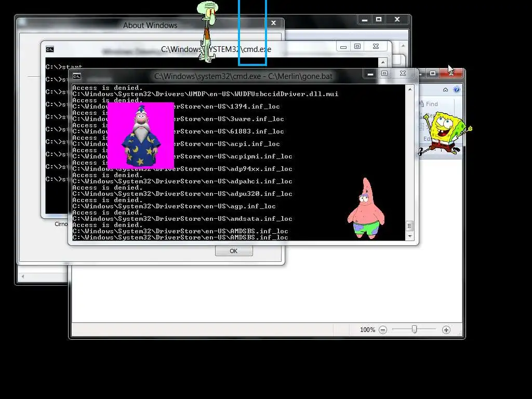Minimize the dark-framed window behind About Windows
This screenshot has width=532, height=399.
pos(365,20)
